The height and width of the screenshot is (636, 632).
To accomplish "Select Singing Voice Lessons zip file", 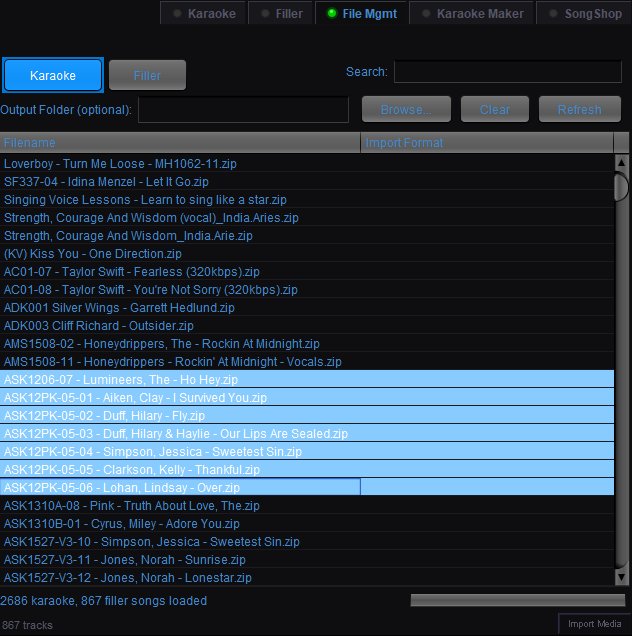I will click(307, 200).
